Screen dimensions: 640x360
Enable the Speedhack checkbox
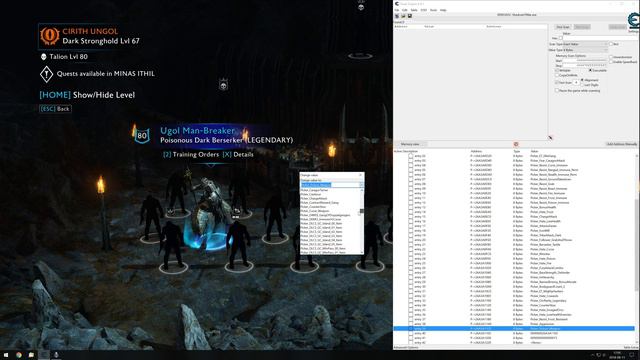click(x=611, y=62)
